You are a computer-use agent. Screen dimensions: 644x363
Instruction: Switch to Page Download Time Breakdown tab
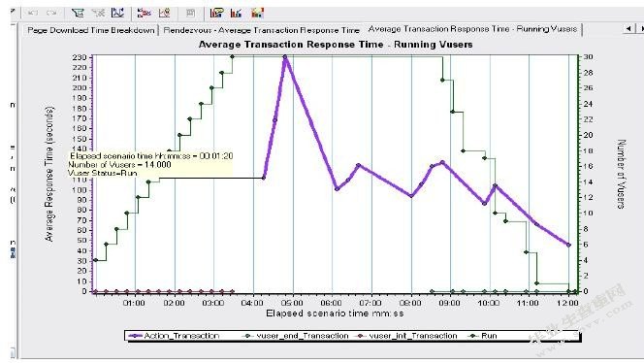[91, 30]
